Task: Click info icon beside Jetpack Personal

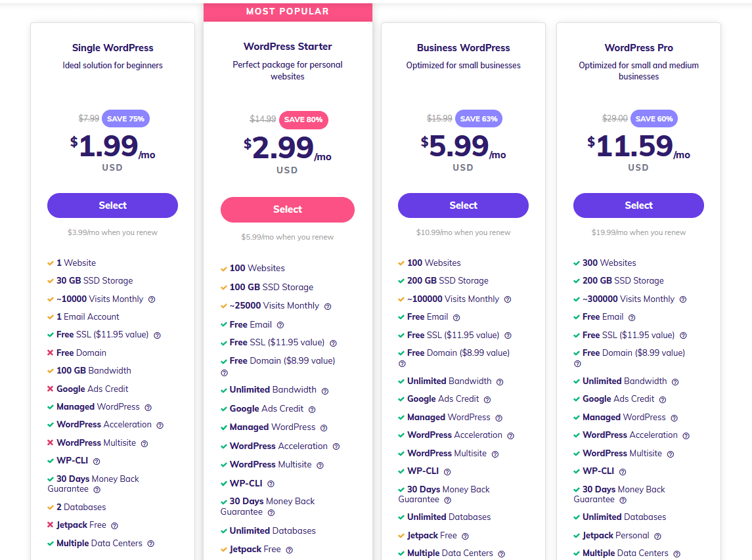Action: coord(657,536)
